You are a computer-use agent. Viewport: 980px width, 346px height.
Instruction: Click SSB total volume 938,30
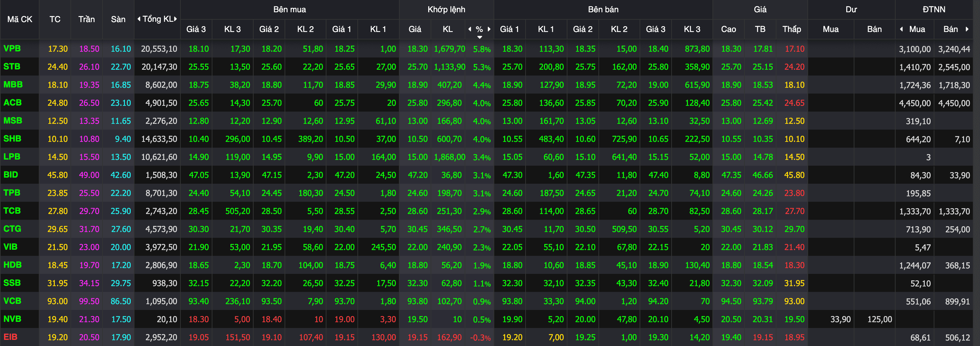(165, 283)
